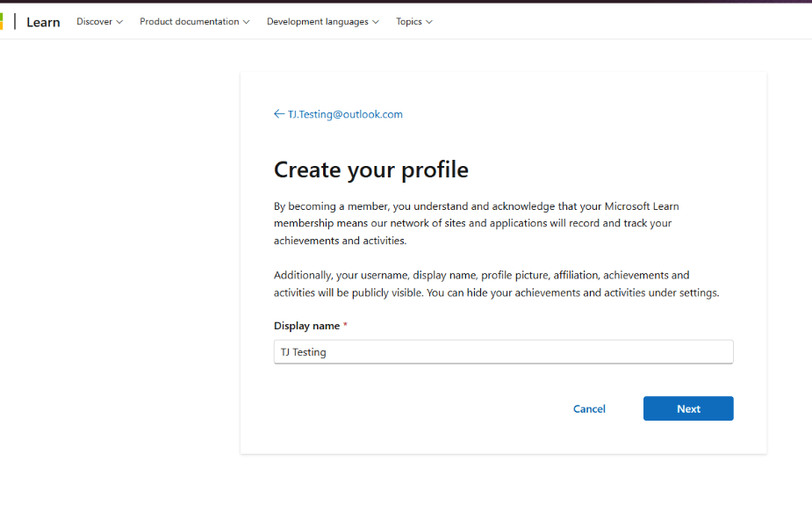The image size is (812, 512).
Task: Click the blue Next button
Action: click(688, 408)
